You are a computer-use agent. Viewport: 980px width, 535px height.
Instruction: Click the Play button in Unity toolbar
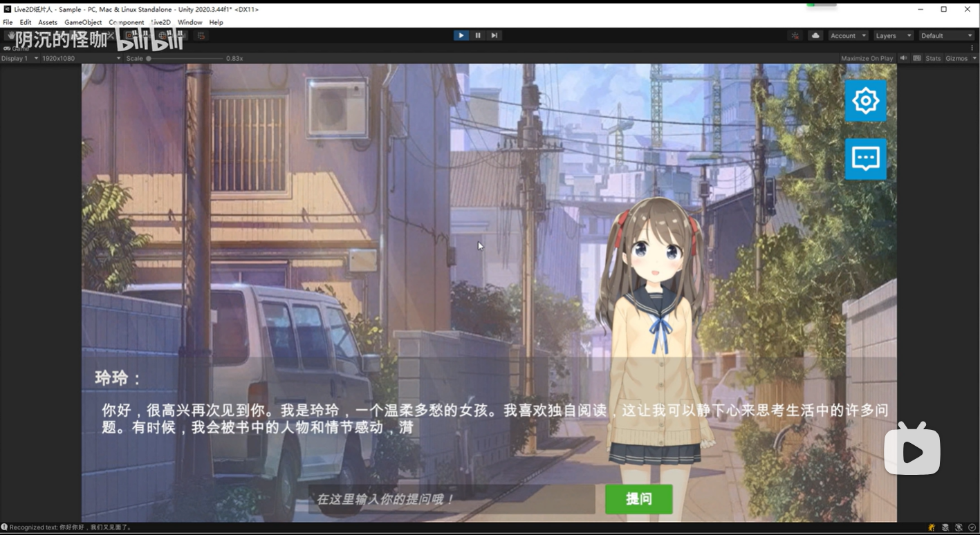461,35
